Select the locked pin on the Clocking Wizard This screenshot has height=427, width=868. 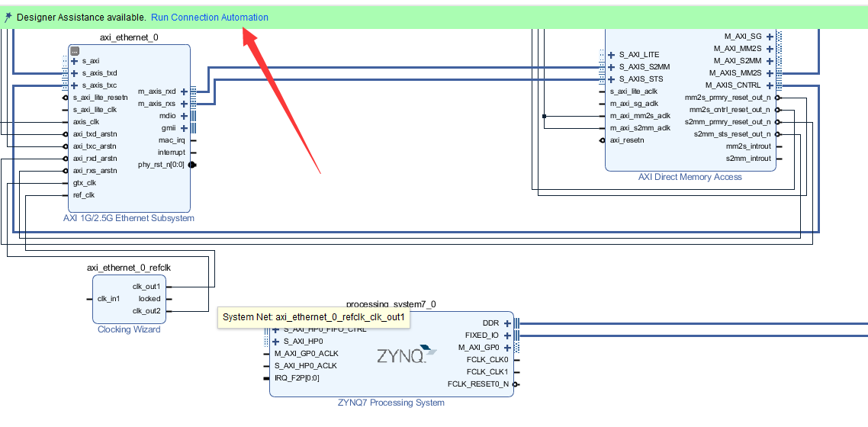149,299
